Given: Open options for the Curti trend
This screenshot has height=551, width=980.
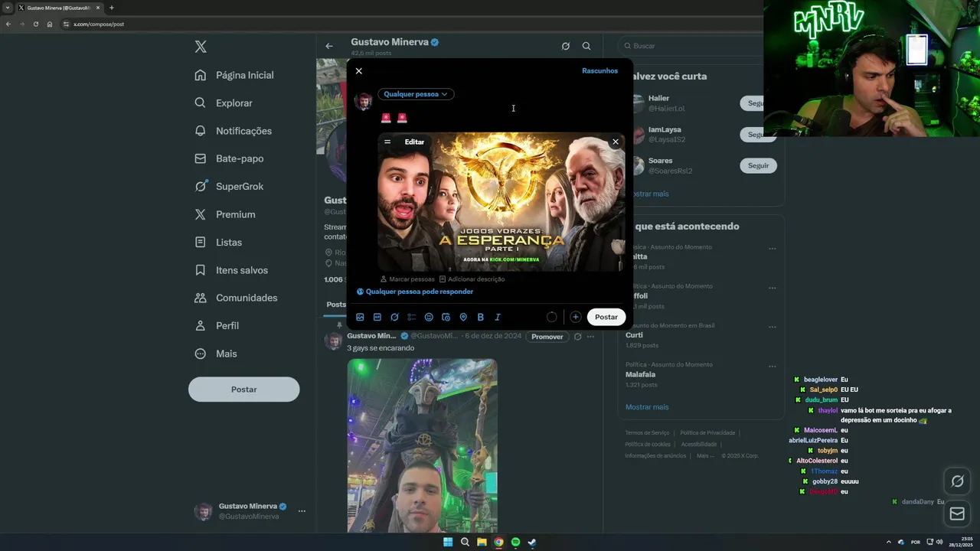Looking at the screenshot, I should (x=772, y=327).
